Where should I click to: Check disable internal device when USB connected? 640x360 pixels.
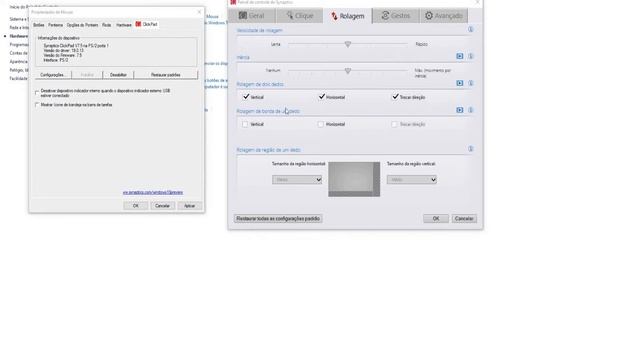pyautogui.click(x=37, y=93)
